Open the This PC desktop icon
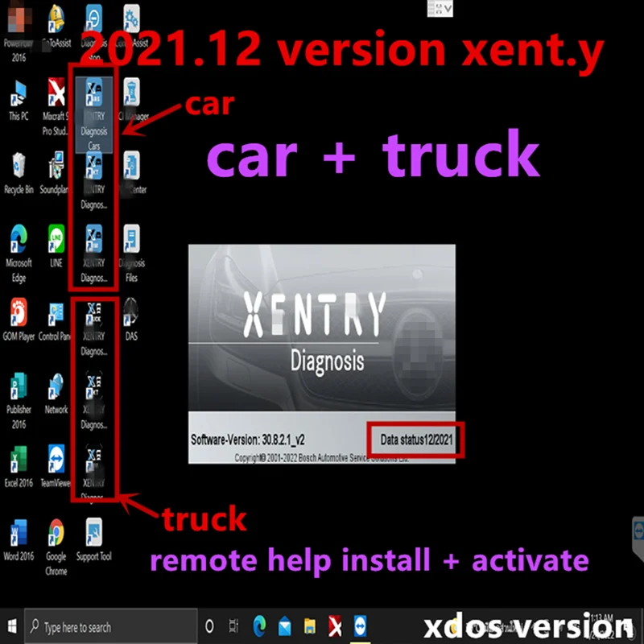Viewport: 644px width, 644px height. point(19,100)
